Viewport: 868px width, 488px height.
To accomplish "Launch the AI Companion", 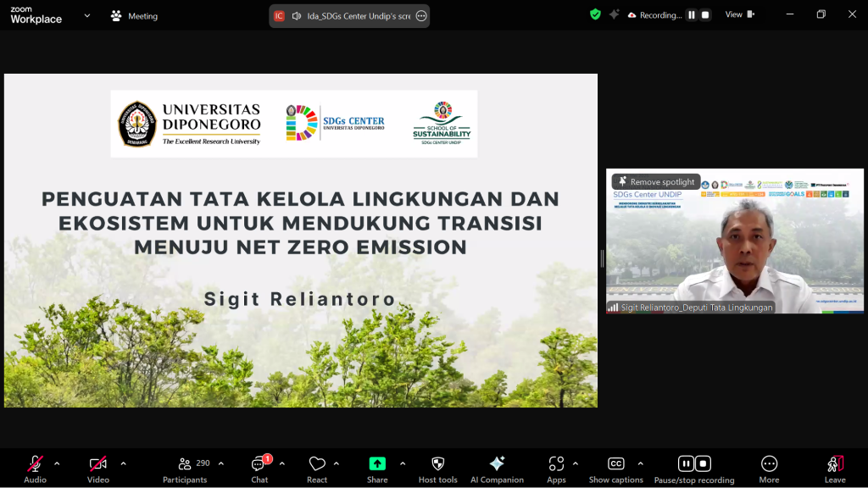I will click(x=497, y=469).
